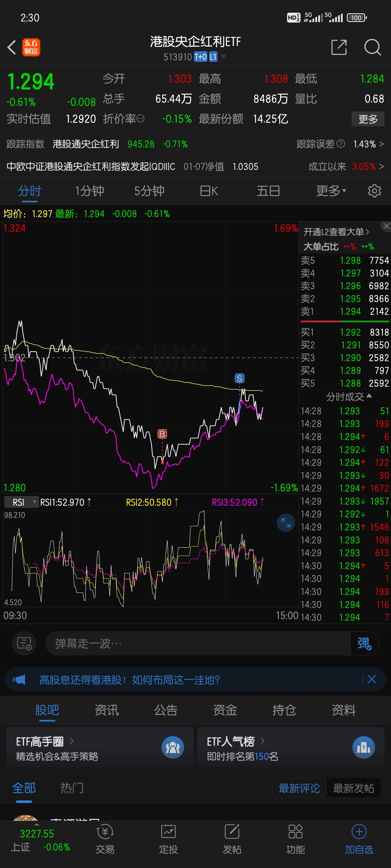The image size is (391, 868).
Task: Sort by 最新发帖
Action: pyautogui.click(x=354, y=788)
